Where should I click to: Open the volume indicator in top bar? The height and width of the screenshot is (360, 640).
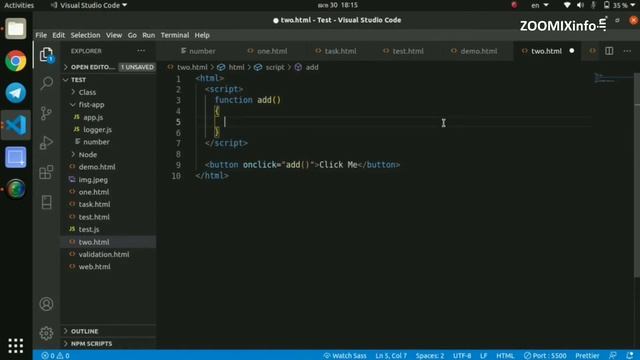[x=580, y=5]
